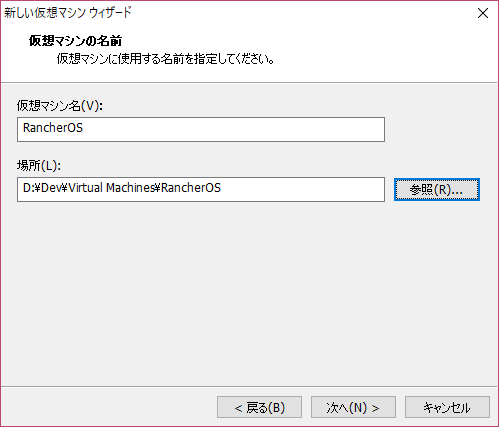
Task: Click the bold 仮想マシンの名前 heading
Action: pos(75,41)
